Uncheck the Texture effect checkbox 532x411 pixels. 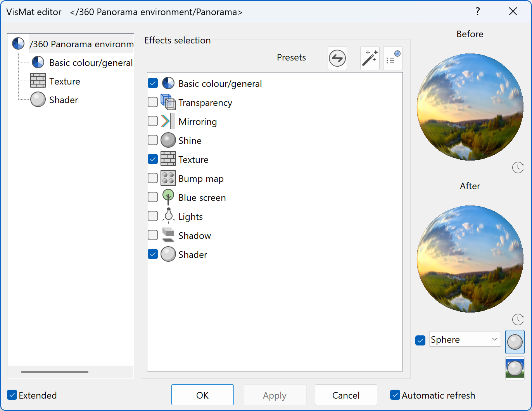click(153, 159)
